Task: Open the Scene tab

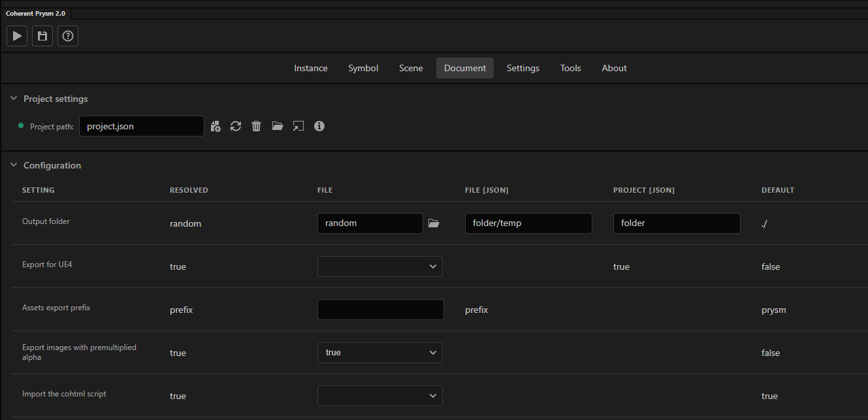Action: pyautogui.click(x=411, y=68)
